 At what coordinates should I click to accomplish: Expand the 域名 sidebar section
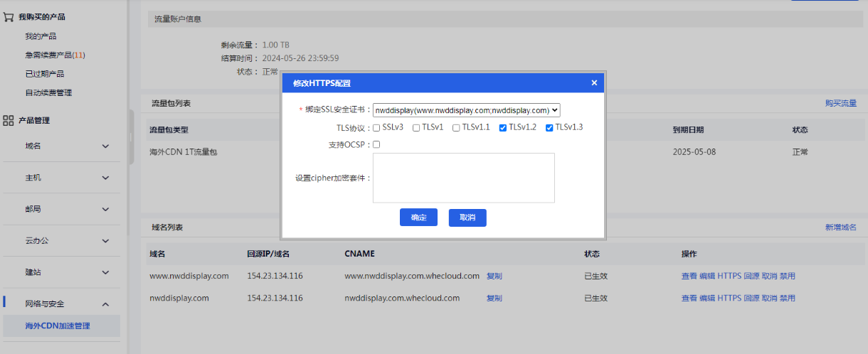click(105, 146)
